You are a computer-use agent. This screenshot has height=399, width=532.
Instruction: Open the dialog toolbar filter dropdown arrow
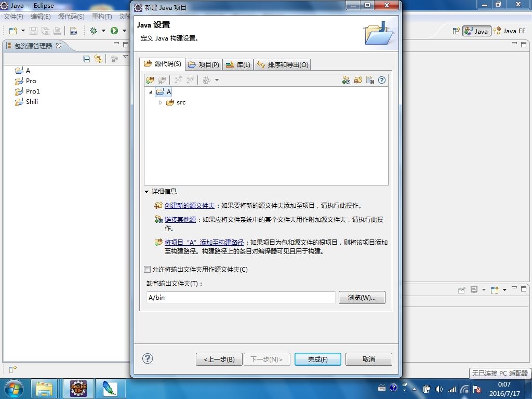tap(217, 80)
